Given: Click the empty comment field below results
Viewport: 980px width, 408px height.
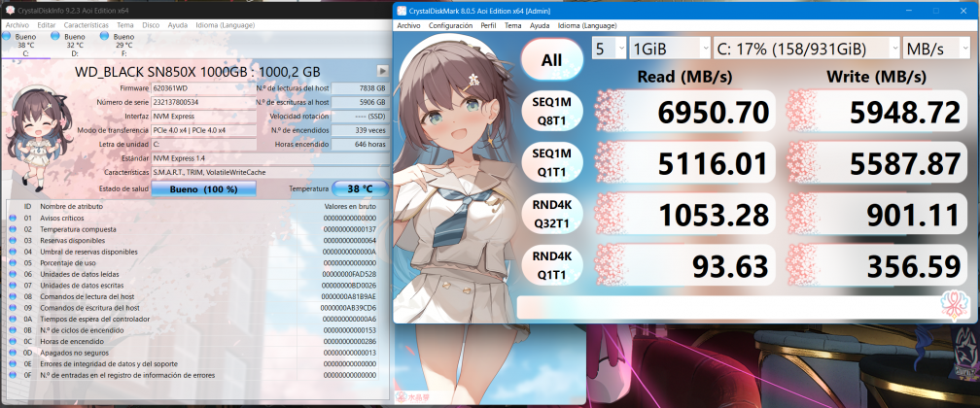Looking at the screenshot, I should click(x=728, y=306).
